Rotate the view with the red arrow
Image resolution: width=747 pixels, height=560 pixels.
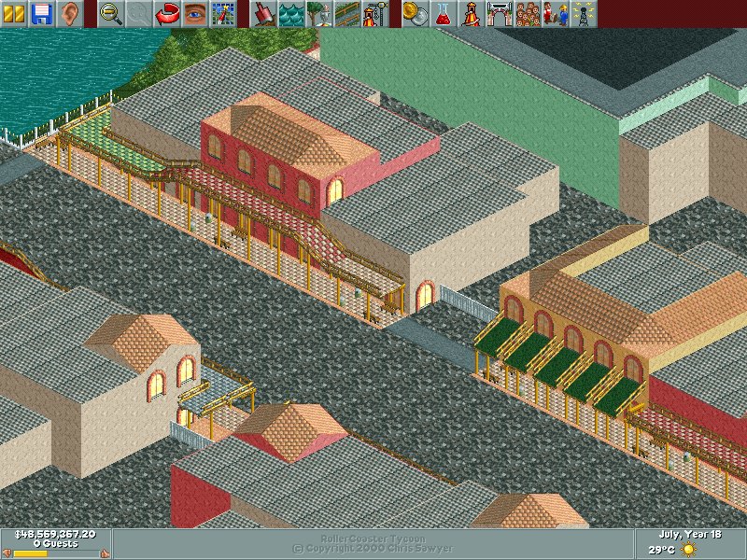[x=167, y=14]
